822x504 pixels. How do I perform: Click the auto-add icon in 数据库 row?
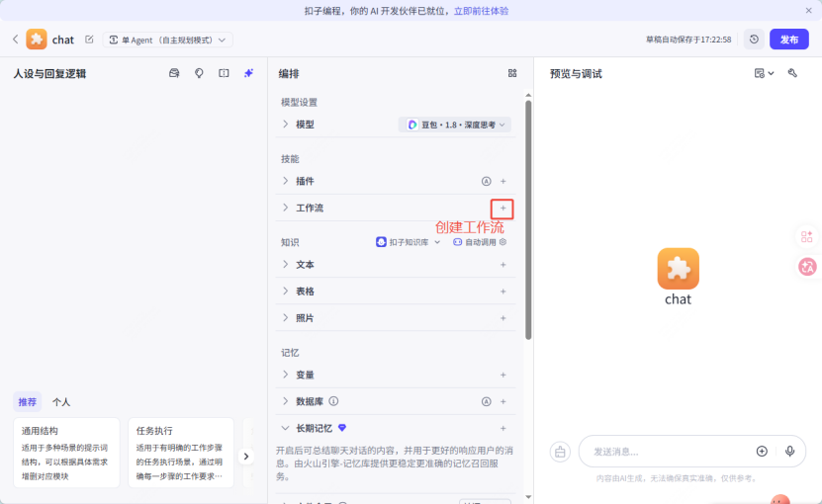pos(487,402)
